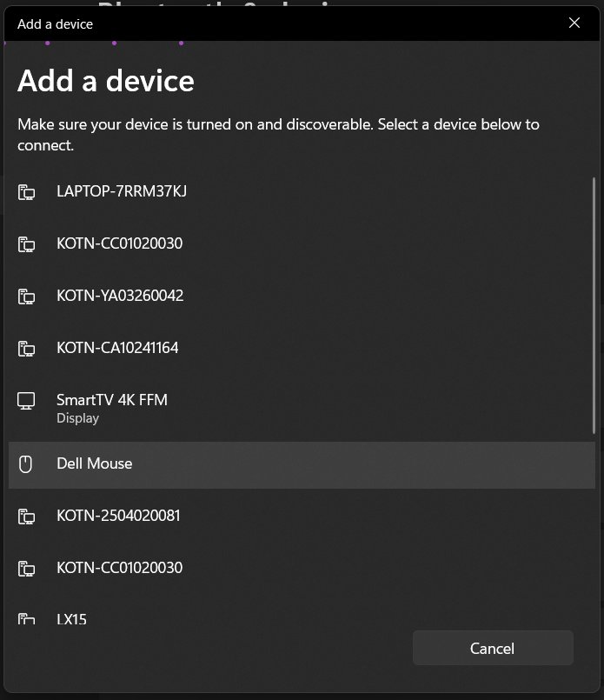Screen dimensions: 604x700
Task: Click the monitor icon for SmartTV 4K FFM
Action: coord(26,401)
